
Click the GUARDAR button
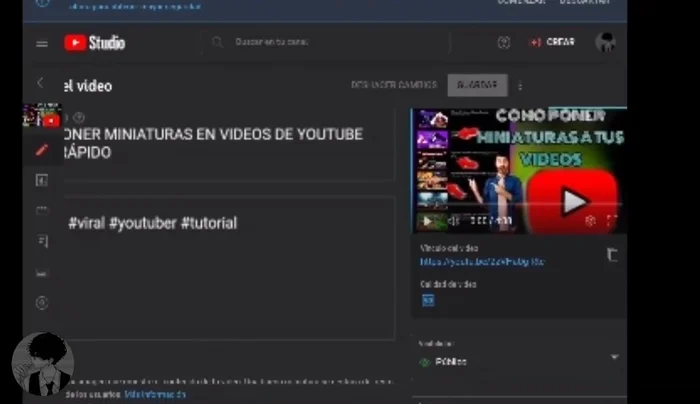pos(477,85)
